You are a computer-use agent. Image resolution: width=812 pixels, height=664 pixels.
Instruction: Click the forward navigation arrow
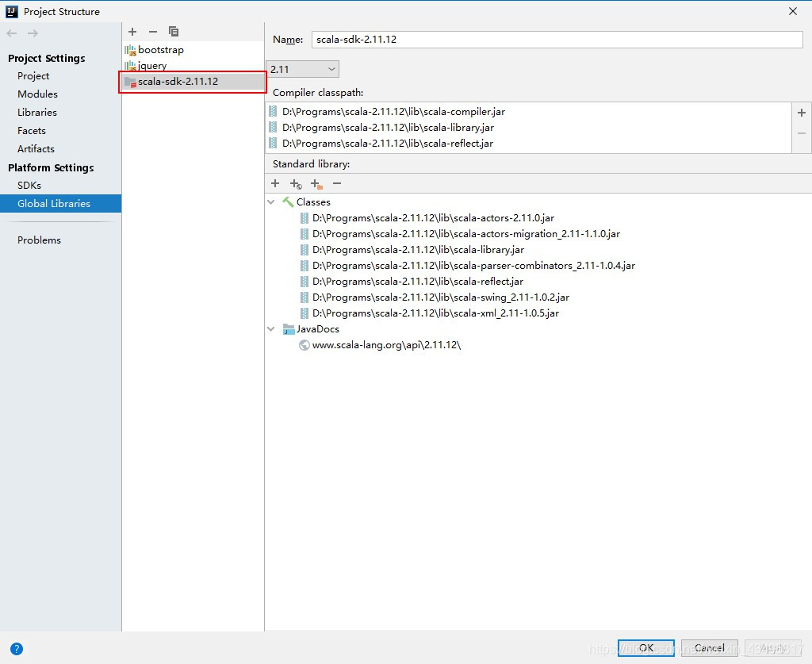pyautogui.click(x=33, y=33)
